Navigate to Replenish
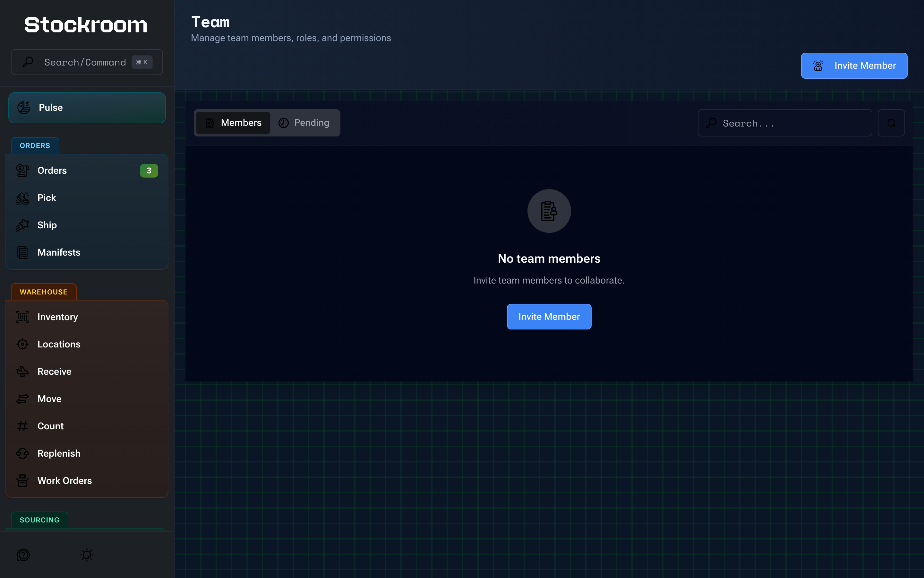 click(x=87, y=453)
